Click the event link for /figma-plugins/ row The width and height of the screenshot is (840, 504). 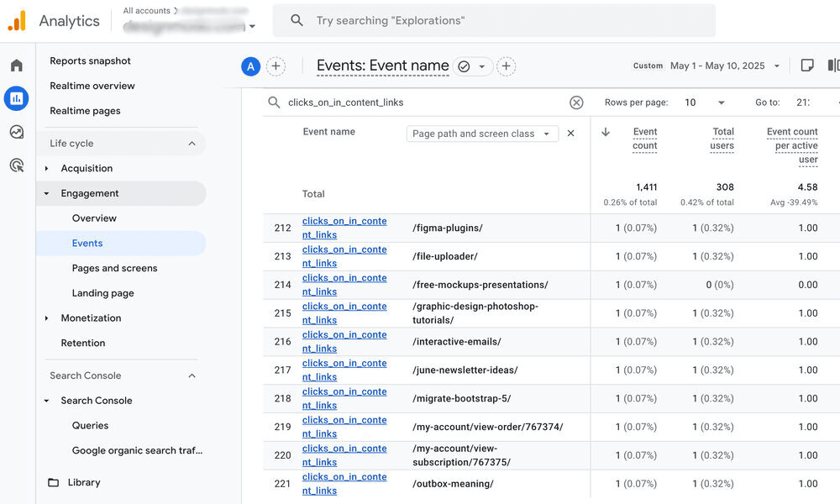click(x=344, y=228)
